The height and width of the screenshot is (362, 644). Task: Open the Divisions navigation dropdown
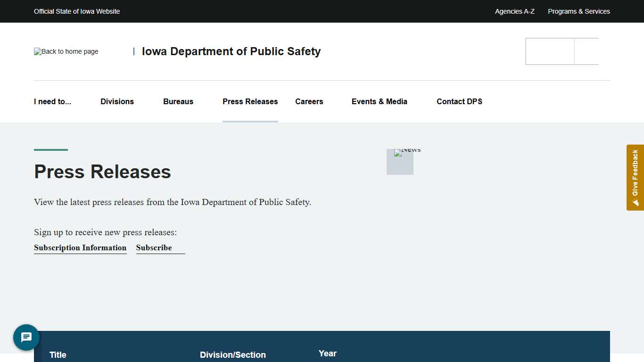pos(117,101)
